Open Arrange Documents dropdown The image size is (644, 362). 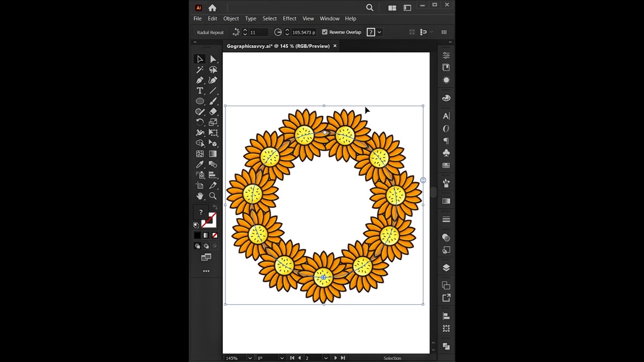click(392, 8)
